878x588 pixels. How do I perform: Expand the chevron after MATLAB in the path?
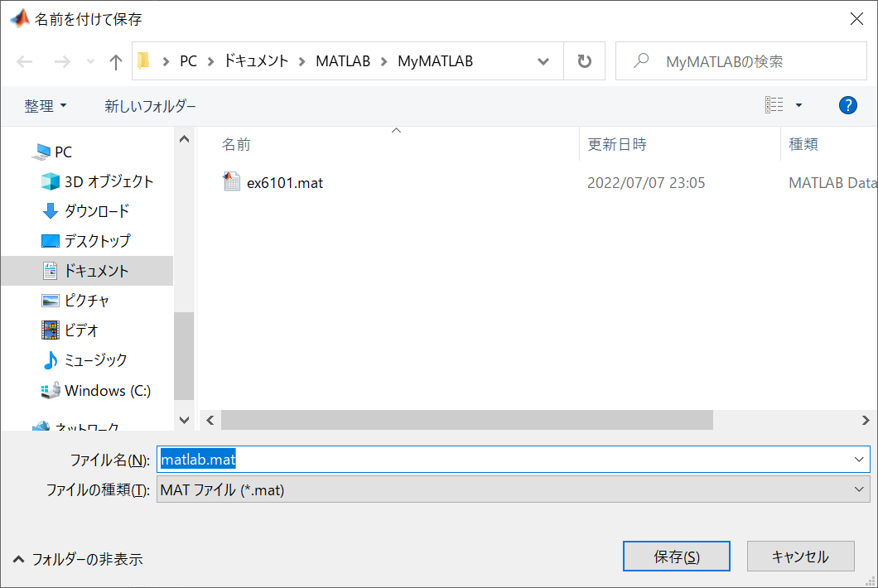pyautogui.click(x=384, y=61)
